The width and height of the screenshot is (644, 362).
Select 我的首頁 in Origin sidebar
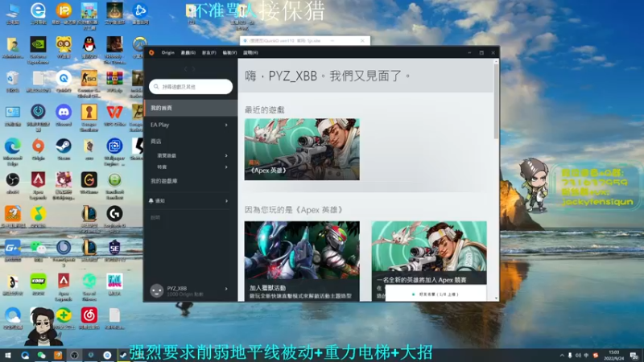191,108
